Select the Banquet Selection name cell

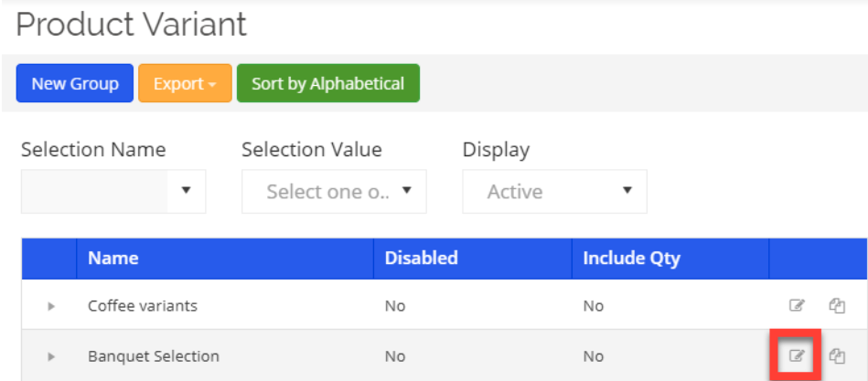pyautogui.click(x=154, y=356)
